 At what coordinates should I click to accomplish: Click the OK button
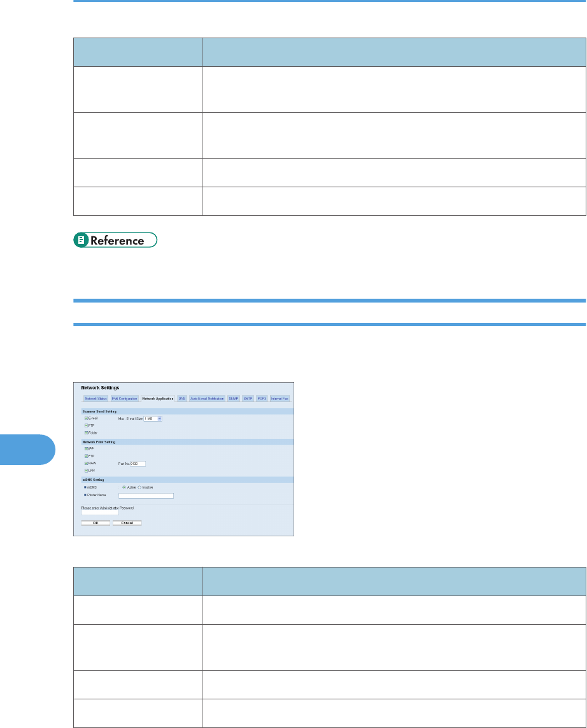(95, 524)
